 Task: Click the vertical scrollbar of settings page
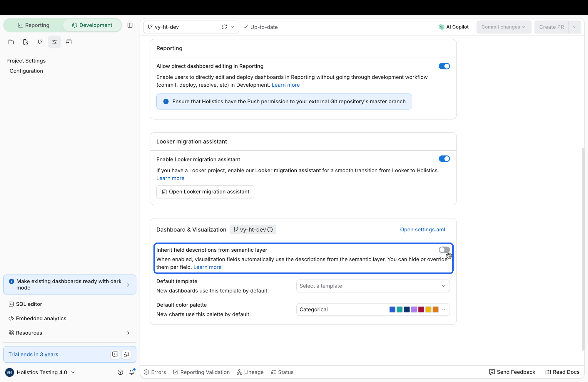pos(583,249)
